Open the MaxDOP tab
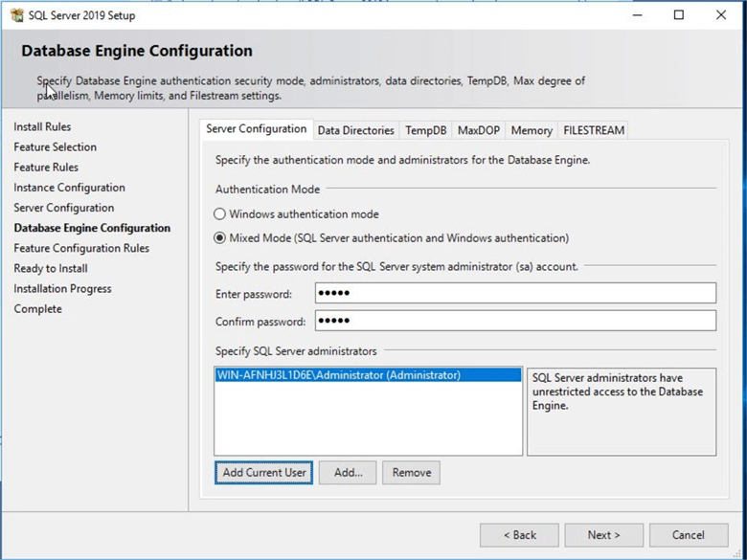 coord(478,130)
